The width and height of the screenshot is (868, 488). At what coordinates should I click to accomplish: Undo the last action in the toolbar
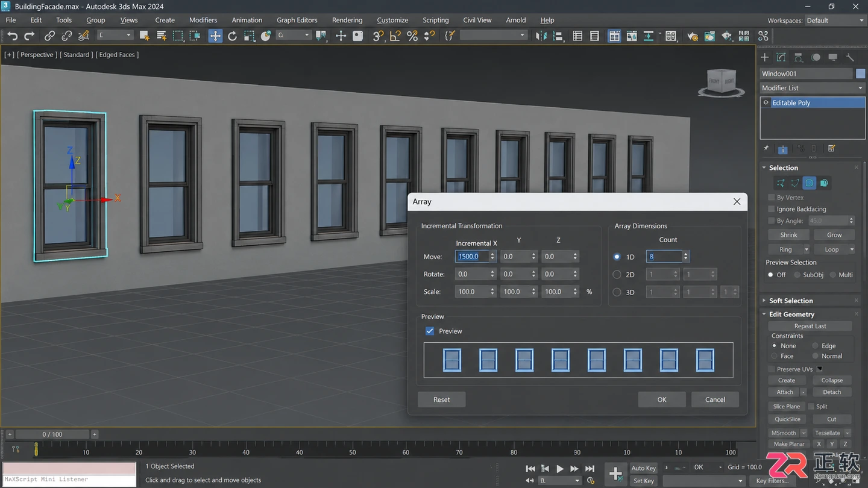(x=12, y=36)
